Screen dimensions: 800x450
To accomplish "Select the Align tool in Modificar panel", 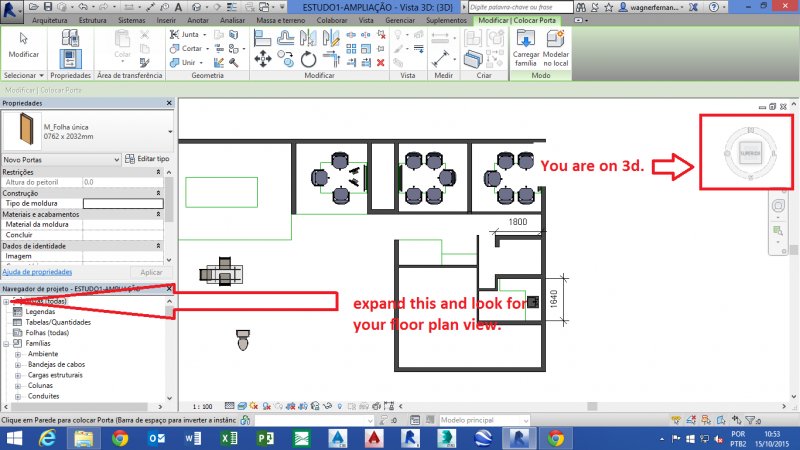I will (262, 38).
